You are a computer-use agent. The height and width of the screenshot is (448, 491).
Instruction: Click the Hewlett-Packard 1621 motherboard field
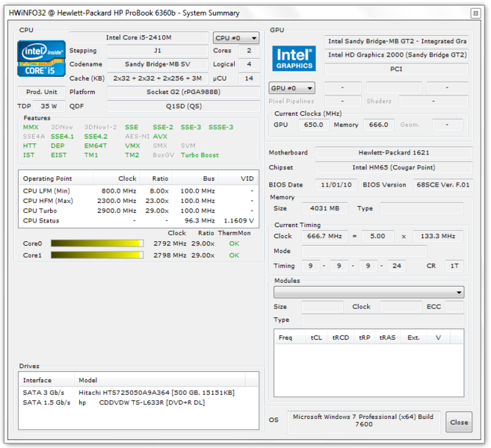pyautogui.click(x=394, y=152)
